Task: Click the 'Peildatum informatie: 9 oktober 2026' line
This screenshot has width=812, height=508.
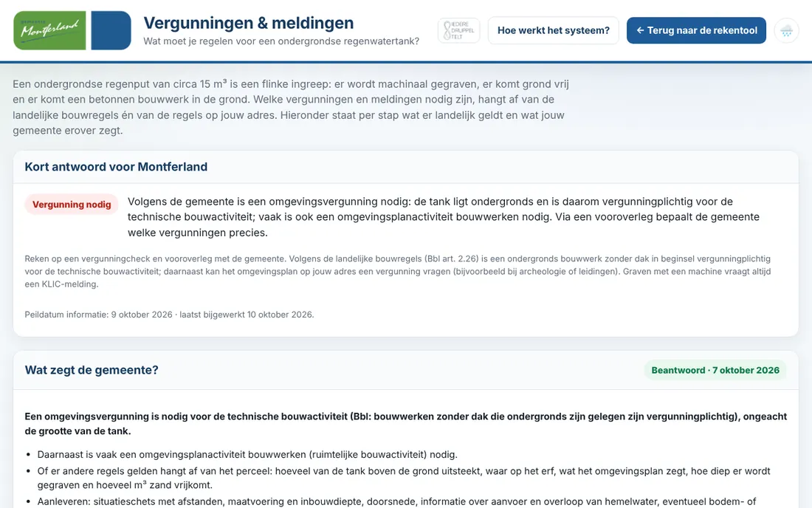Action: [169, 315]
